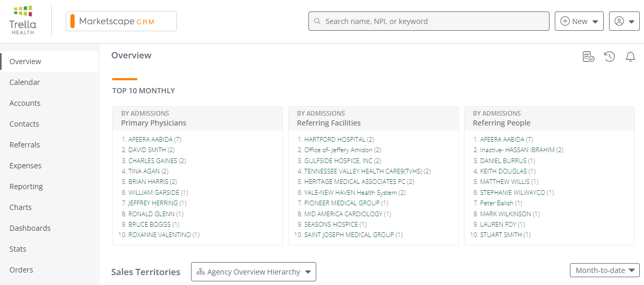Open BRIAN HARRIS physician entry
Image resolution: width=644 pixels, height=285 pixels.
148,182
